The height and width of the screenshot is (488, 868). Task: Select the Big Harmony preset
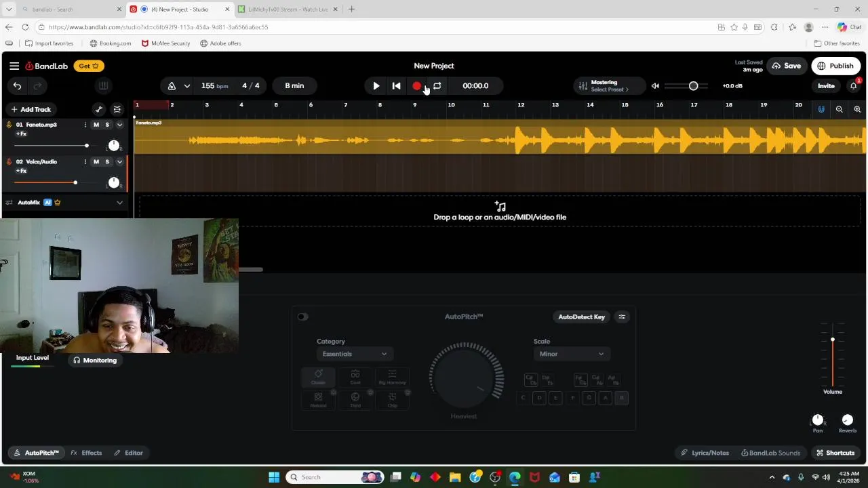click(x=392, y=377)
